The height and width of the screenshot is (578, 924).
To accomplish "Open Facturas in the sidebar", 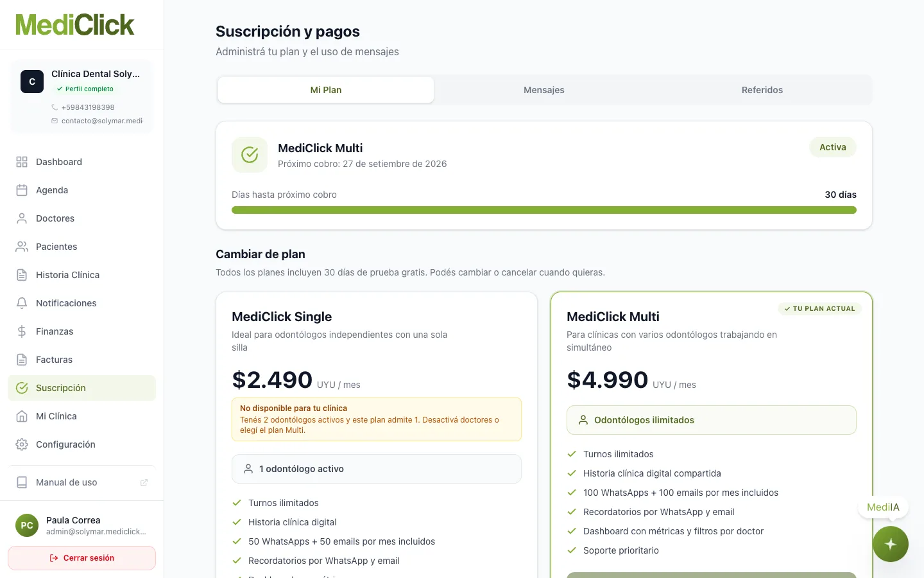I will [x=82, y=360].
